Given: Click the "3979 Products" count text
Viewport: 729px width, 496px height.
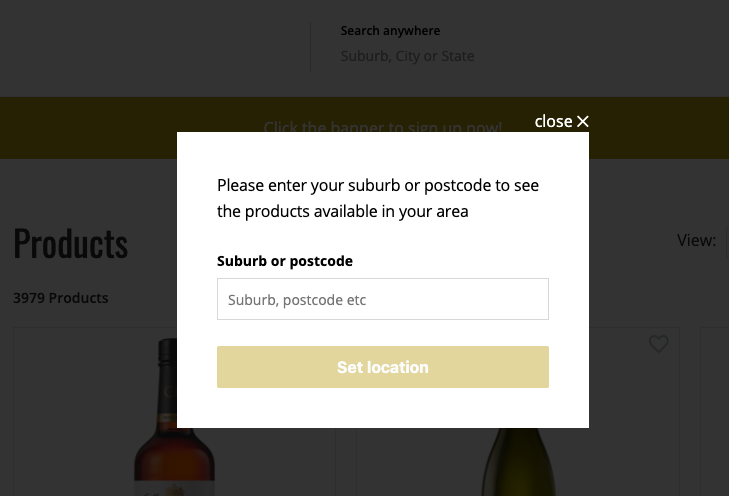Looking at the screenshot, I should [60, 298].
